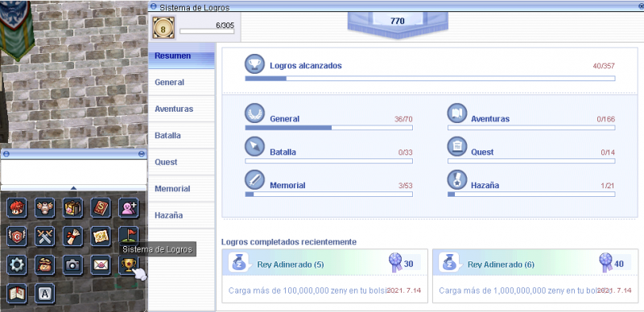Switch to the Memorial tab

181,189
